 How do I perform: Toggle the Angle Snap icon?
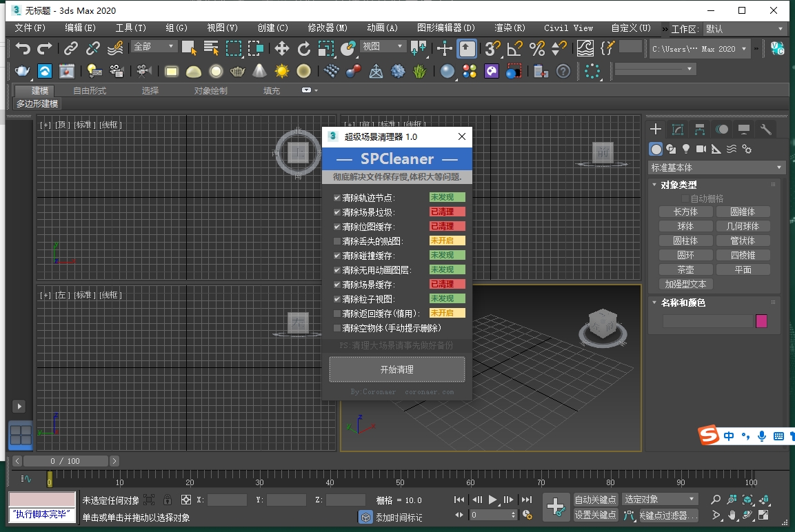point(514,48)
